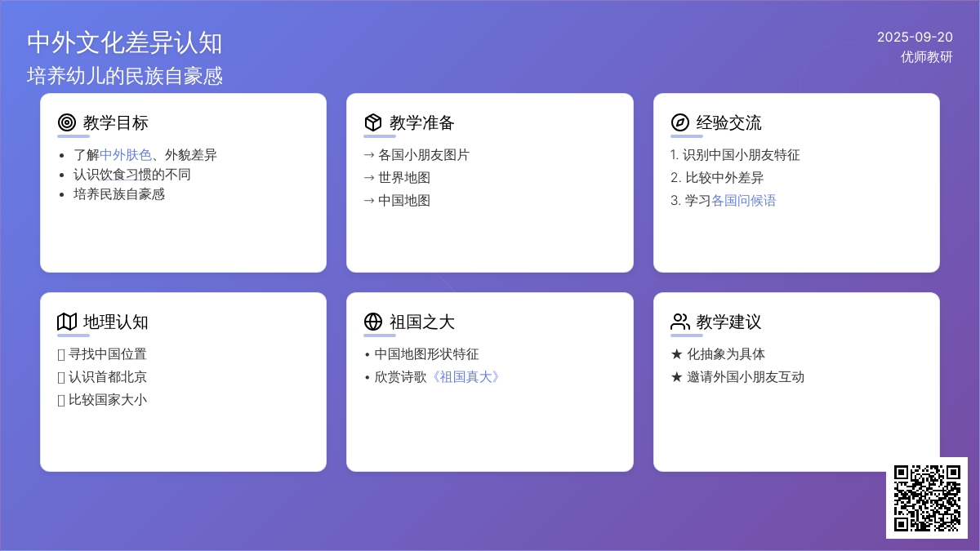
Task: Click the box icon beside 教学准备
Action: coord(373,122)
